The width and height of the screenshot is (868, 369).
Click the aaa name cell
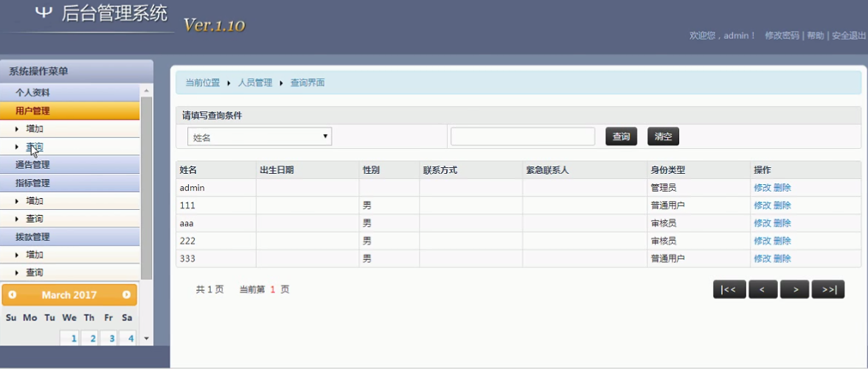pyautogui.click(x=216, y=223)
